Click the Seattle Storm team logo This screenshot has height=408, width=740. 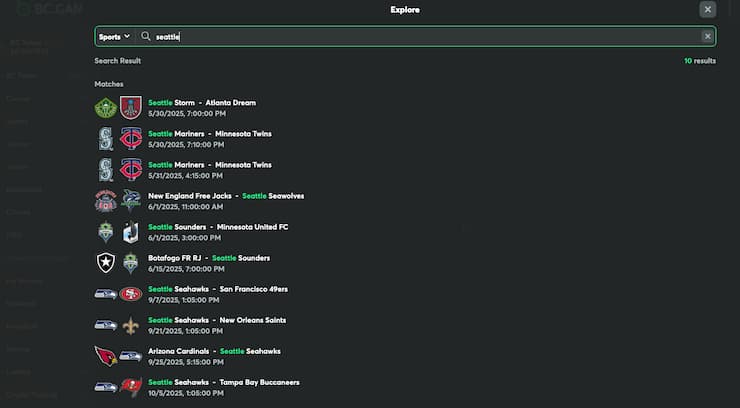pos(106,108)
